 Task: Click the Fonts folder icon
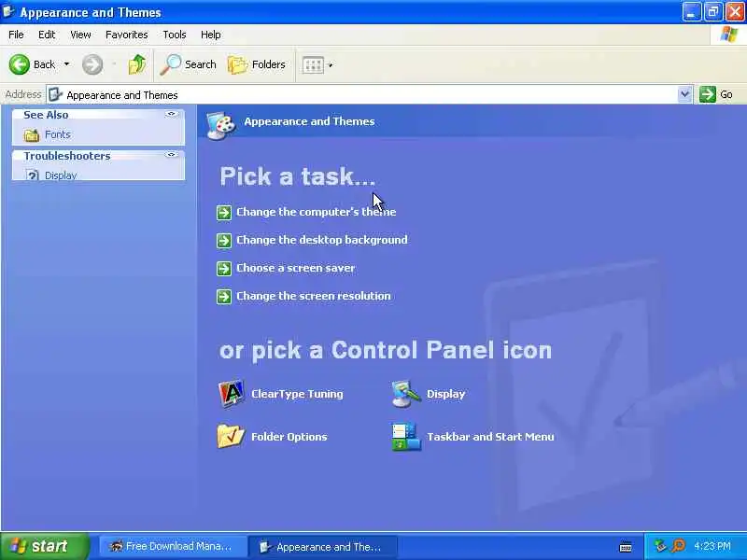(x=32, y=135)
